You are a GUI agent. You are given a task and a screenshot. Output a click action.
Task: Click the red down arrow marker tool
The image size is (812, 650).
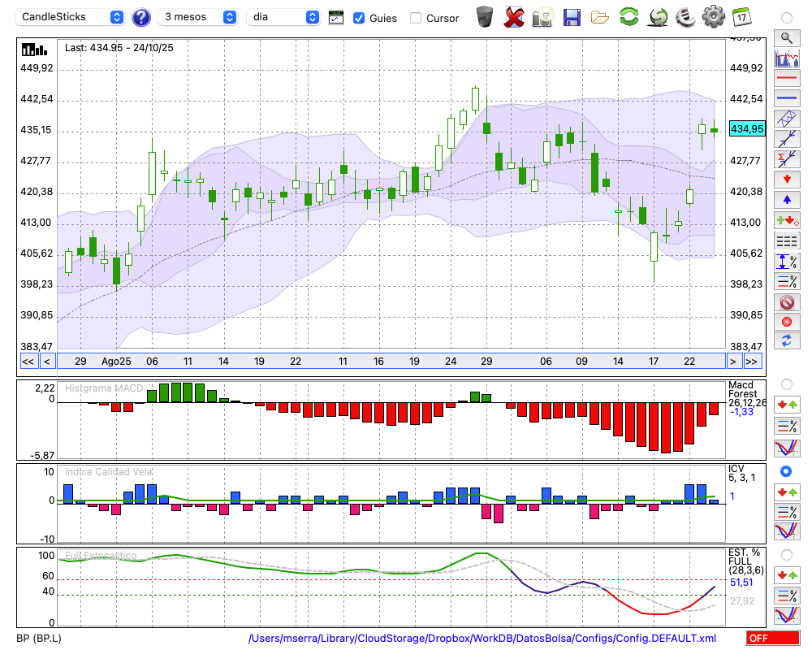tap(786, 179)
